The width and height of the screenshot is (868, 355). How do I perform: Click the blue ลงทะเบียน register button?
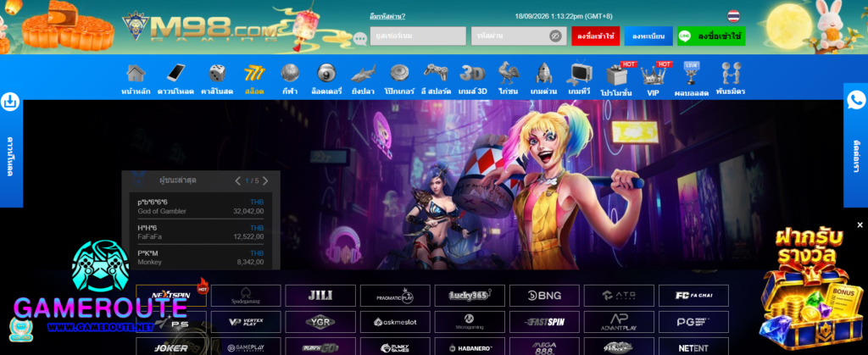[x=648, y=36]
